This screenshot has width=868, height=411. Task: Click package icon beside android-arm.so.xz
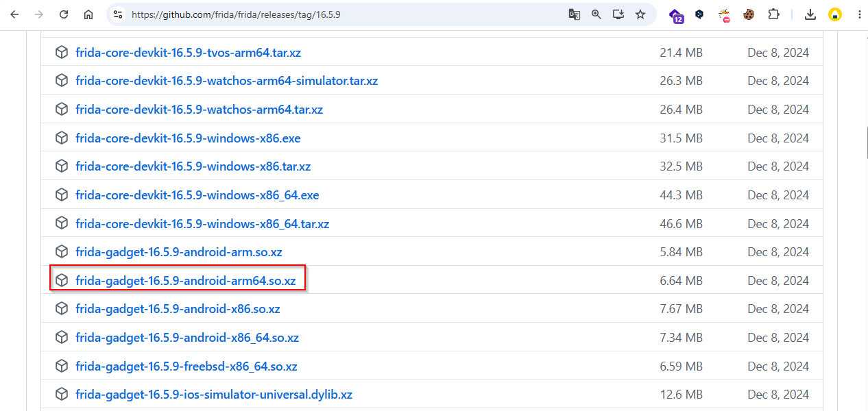click(x=62, y=252)
